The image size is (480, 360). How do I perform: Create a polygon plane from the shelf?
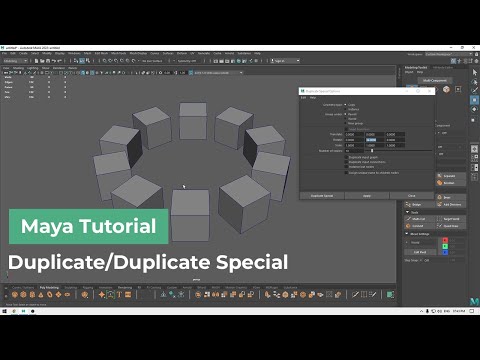58,294
